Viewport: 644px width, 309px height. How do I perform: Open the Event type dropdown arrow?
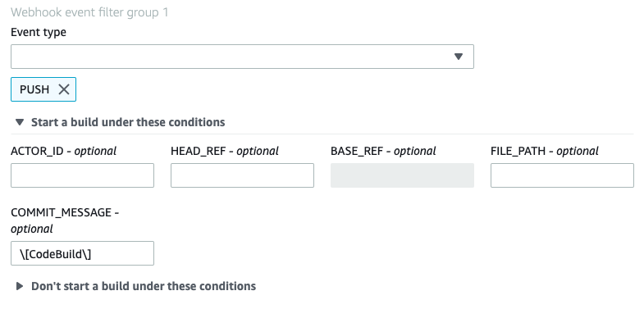(x=459, y=57)
